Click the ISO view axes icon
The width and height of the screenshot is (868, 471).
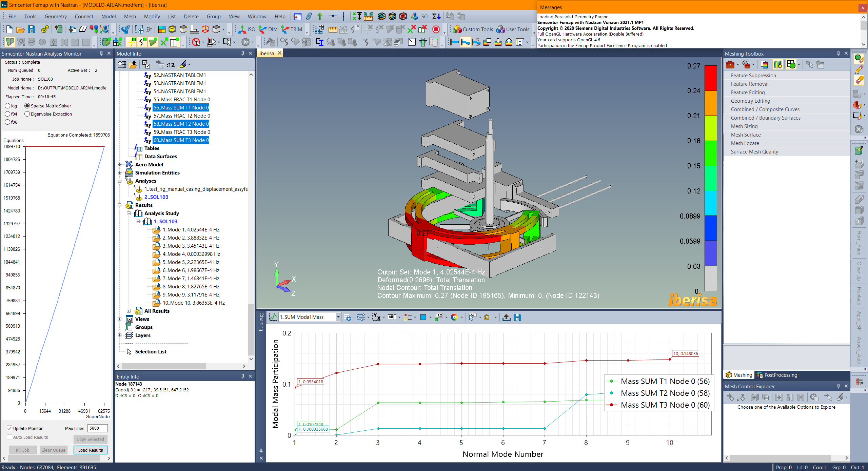coord(246,29)
